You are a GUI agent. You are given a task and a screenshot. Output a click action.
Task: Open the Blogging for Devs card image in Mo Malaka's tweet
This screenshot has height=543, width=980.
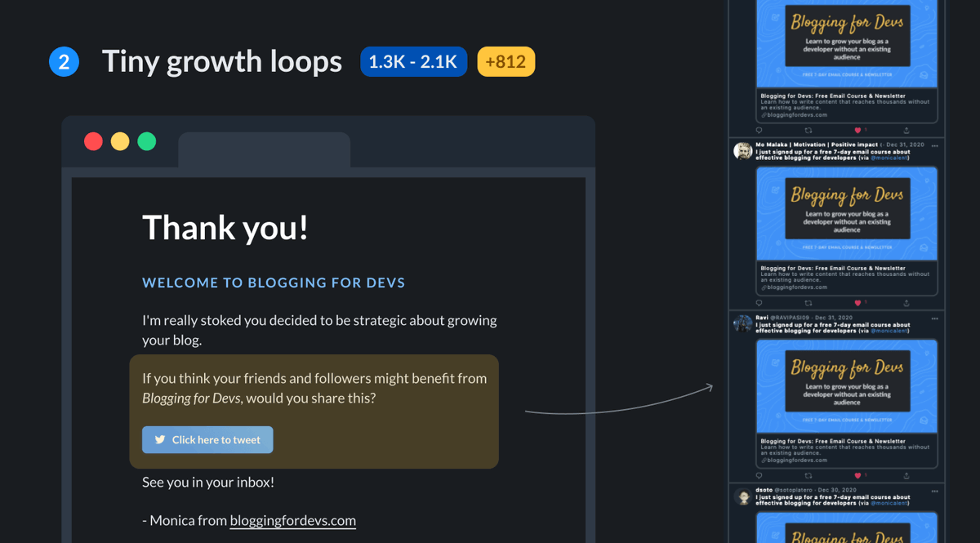click(847, 214)
